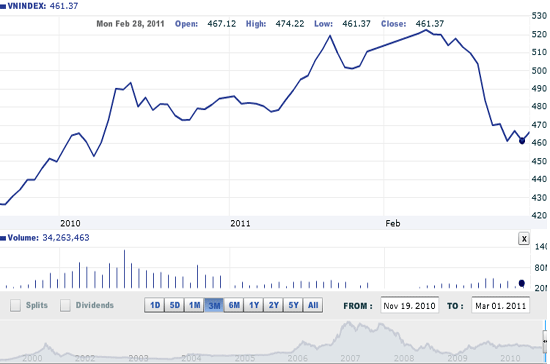Select the 2Y time range

[x=274, y=305]
